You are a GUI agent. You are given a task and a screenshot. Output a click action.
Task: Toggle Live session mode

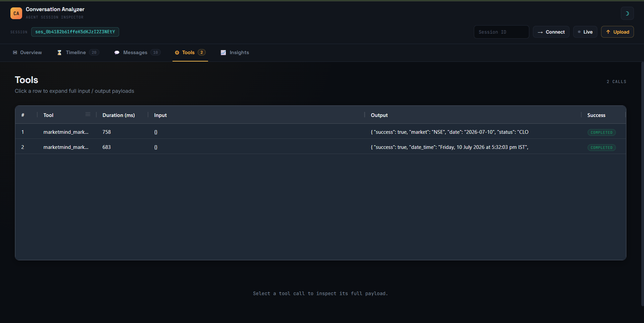tap(585, 32)
